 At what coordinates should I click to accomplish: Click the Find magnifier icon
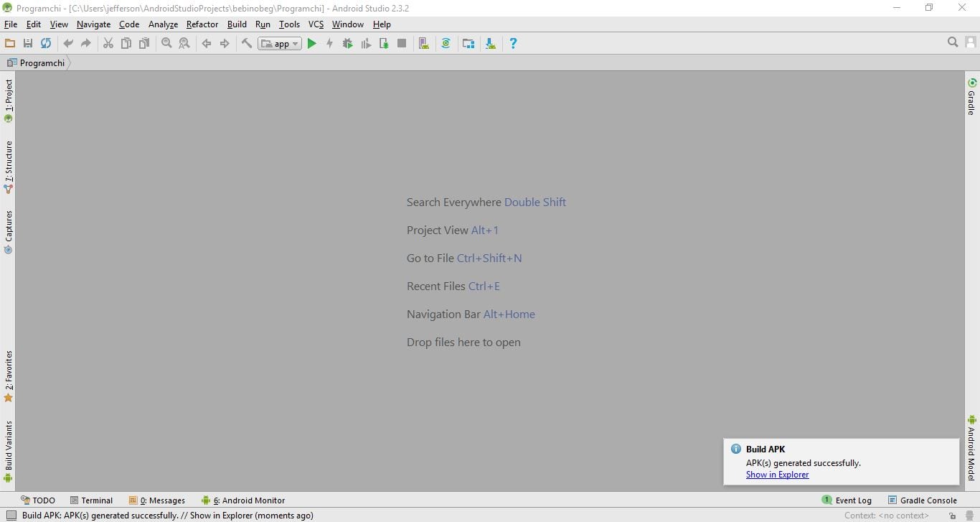click(x=166, y=43)
